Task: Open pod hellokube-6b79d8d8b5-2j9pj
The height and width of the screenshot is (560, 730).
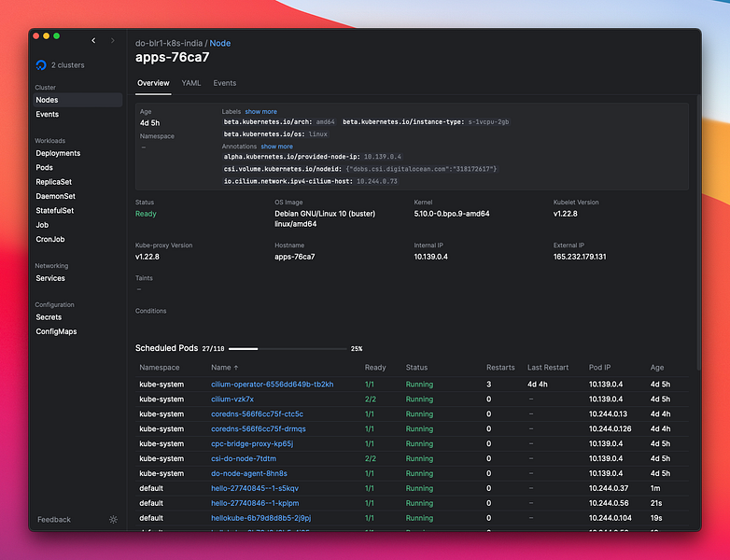Action: pyautogui.click(x=261, y=519)
